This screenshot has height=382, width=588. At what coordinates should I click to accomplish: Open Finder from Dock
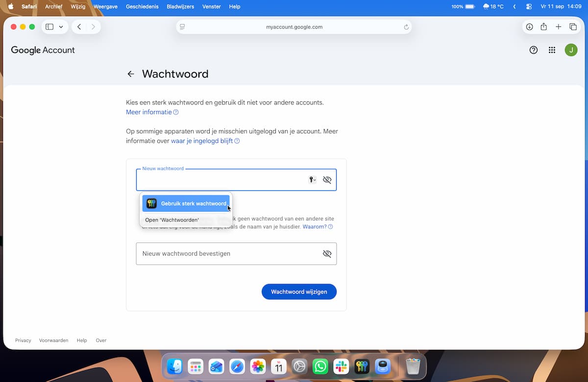[174, 366]
